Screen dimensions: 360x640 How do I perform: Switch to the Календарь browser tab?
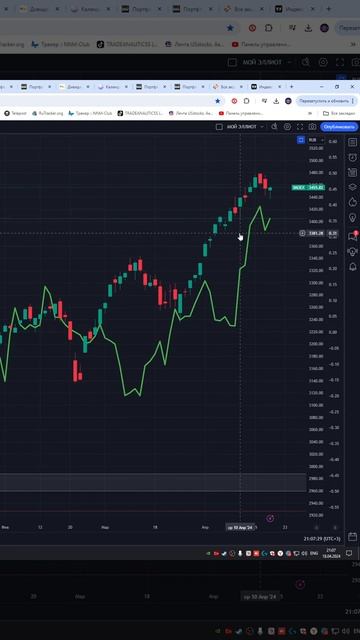[x=112, y=87]
